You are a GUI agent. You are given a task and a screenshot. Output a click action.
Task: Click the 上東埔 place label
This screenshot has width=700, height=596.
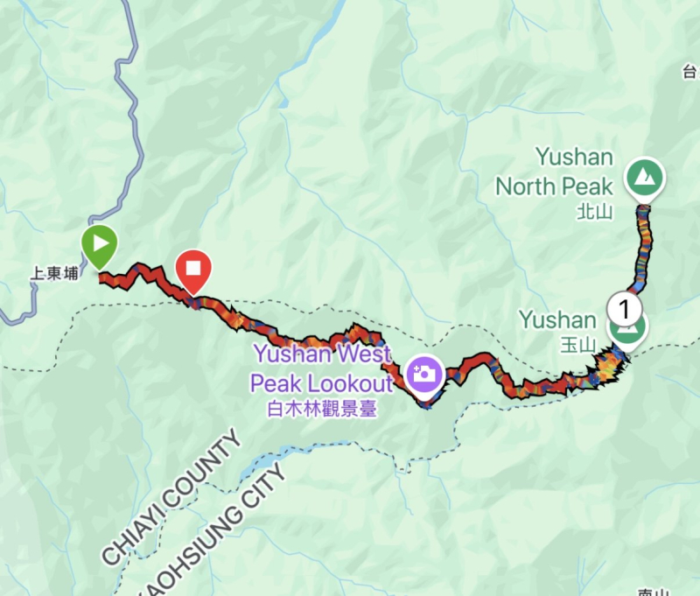pyautogui.click(x=54, y=273)
